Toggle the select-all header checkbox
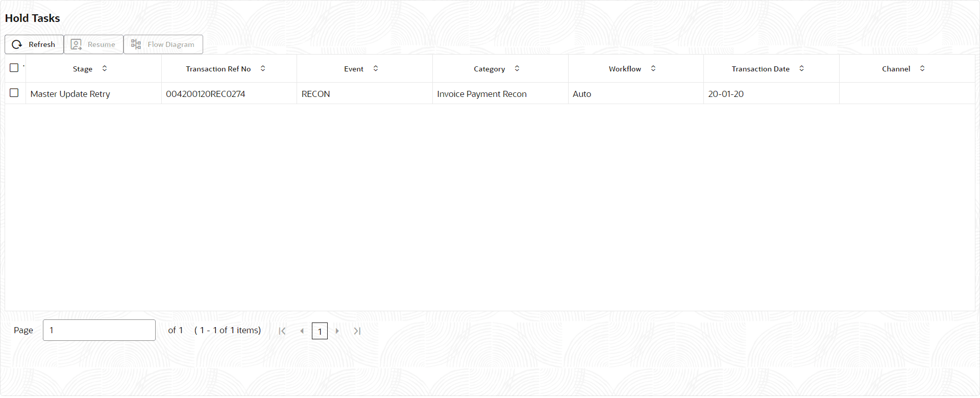The image size is (980, 398). pyautogui.click(x=14, y=68)
